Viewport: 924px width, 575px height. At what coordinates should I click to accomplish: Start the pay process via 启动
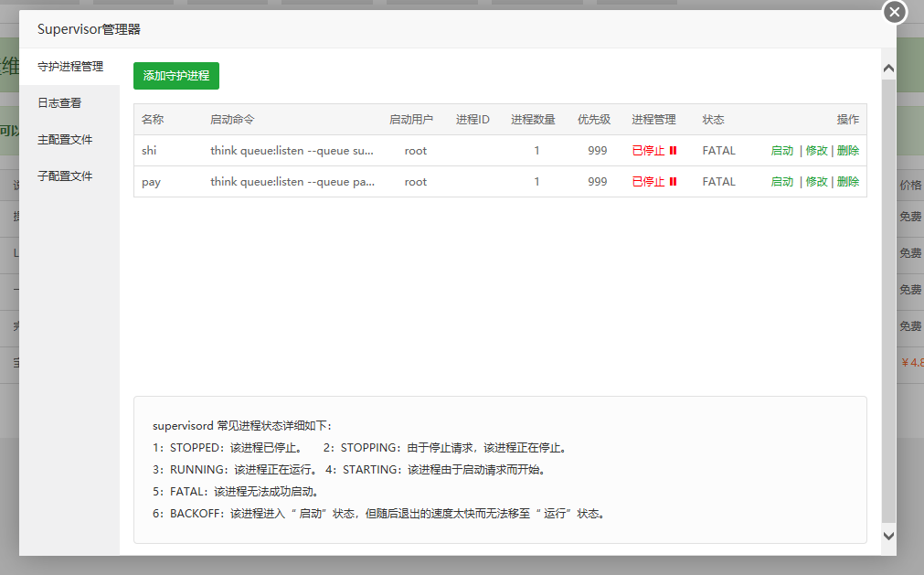(x=782, y=182)
